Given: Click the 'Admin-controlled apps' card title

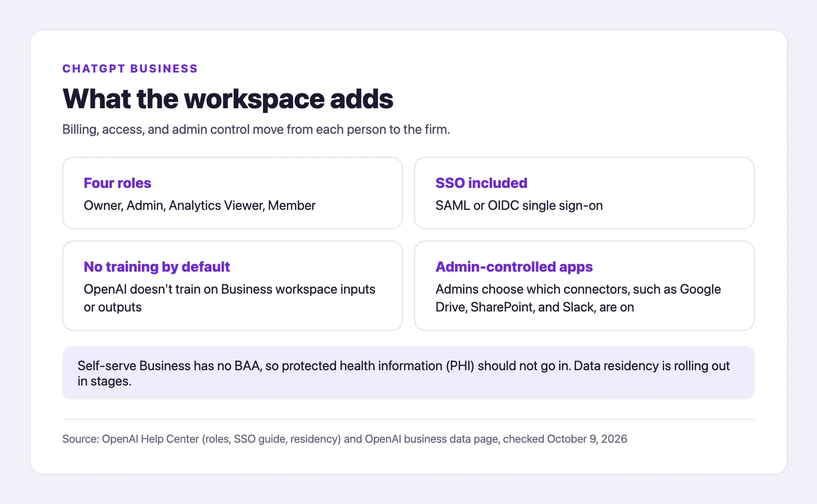Looking at the screenshot, I should pyautogui.click(x=514, y=267).
